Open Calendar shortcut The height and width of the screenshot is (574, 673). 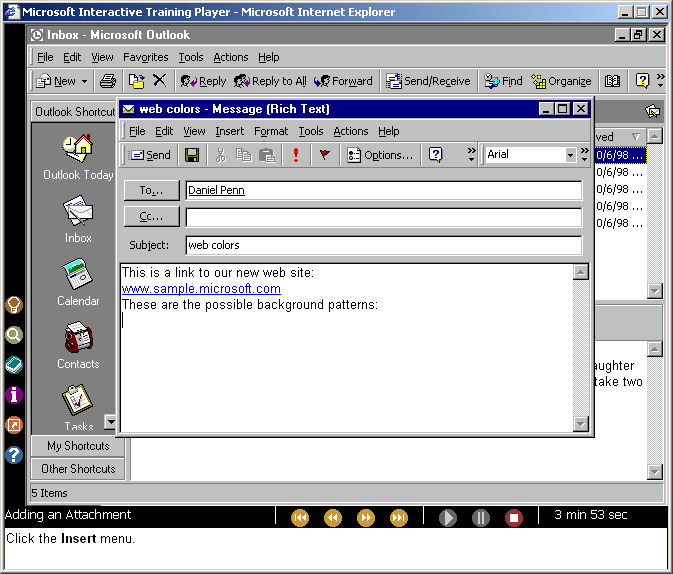(78, 283)
